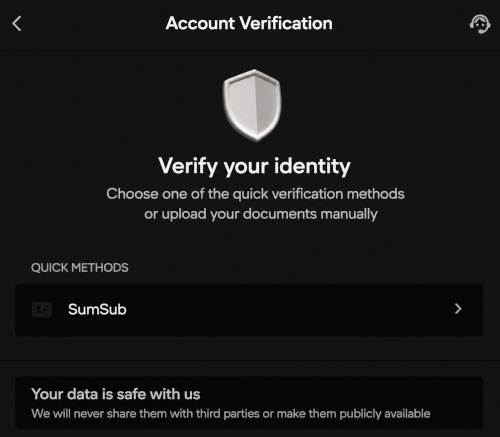
Task: Select the SumSub verification method
Action: [x=249, y=310]
